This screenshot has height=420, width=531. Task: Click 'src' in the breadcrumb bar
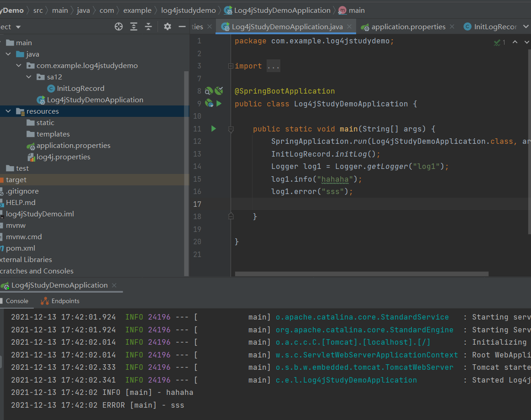click(38, 10)
